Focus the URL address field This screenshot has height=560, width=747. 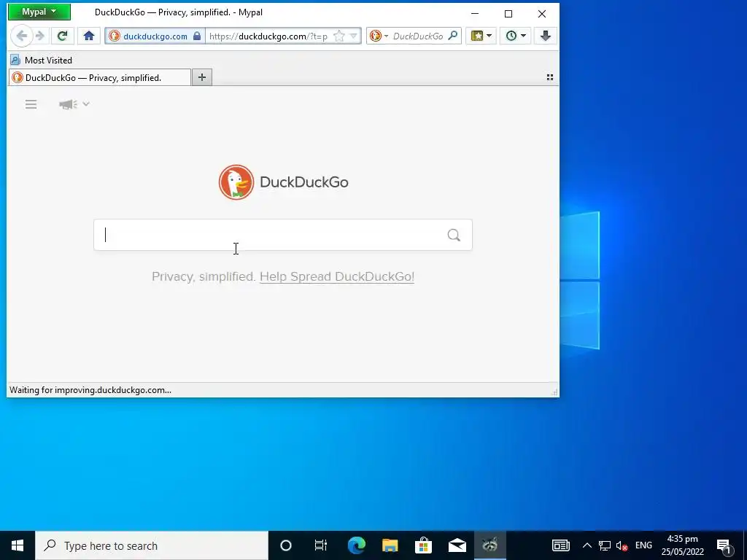pos(268,36)
